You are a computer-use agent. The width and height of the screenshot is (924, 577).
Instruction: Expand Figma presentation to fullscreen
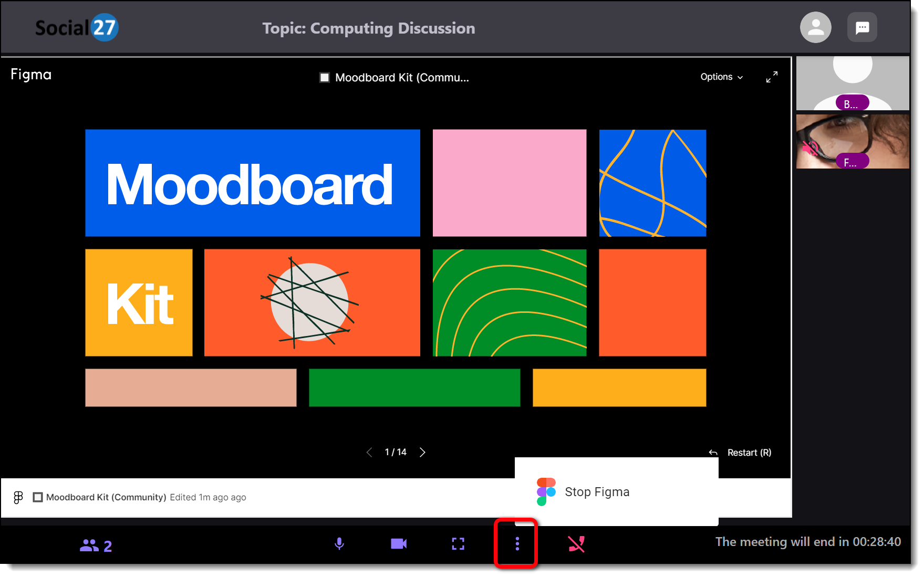(771, 77)
